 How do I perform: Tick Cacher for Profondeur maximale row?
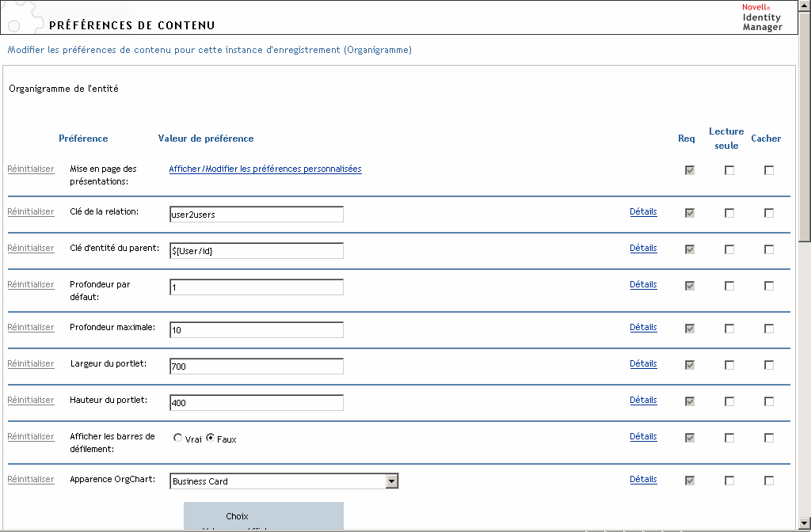[x=769, y=329]
